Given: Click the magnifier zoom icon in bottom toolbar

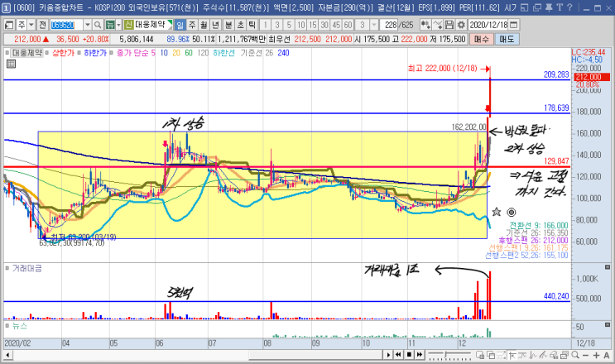Looking at the screenshot, I should coord(575,355).
